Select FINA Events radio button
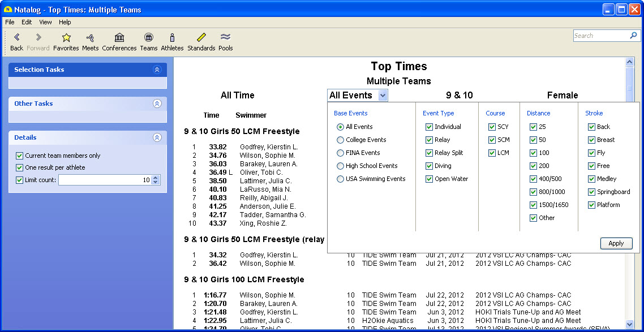Viewport: 644px width, 332px height. [341, 153]
